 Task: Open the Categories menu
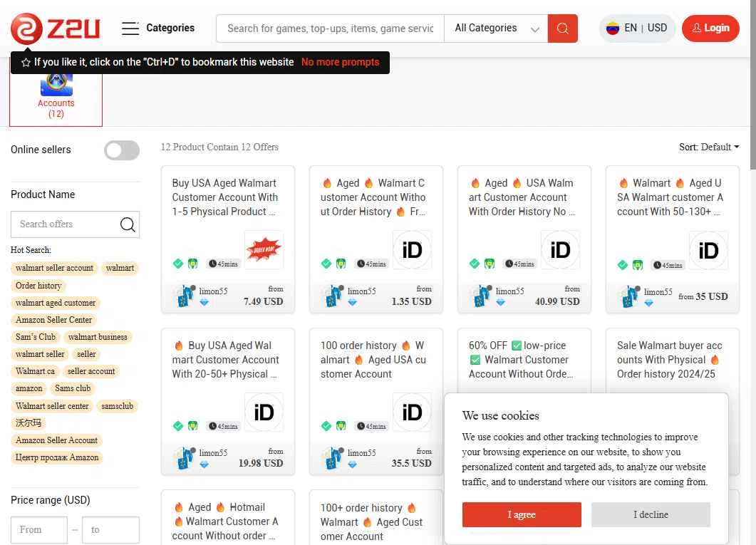click(x=157, y=28)
